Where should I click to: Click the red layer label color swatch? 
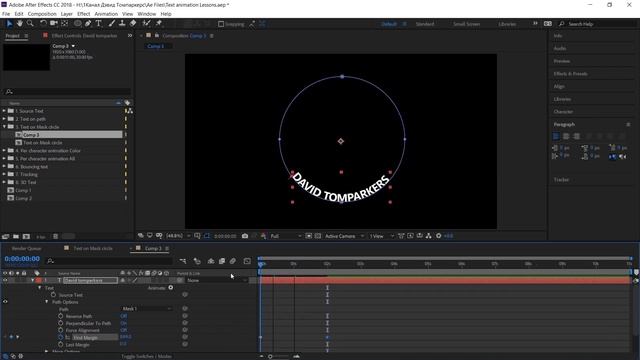click(x=38, y=280)
